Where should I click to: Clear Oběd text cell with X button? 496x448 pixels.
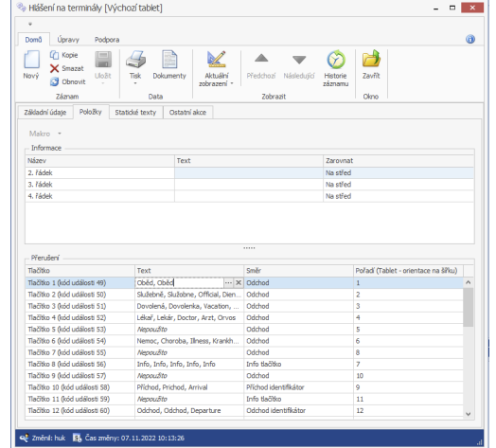pyautogui.click(x=239, y=282)
